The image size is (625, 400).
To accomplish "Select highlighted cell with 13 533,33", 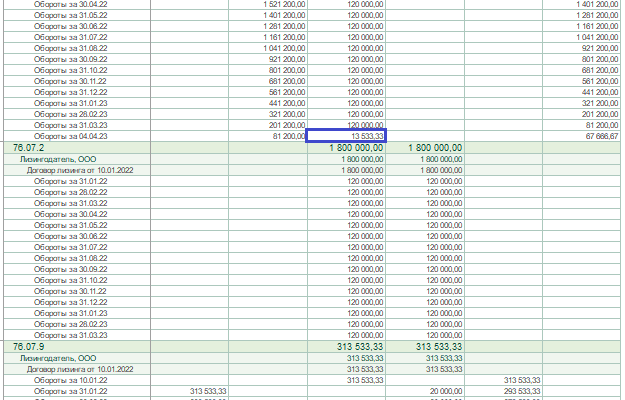I will [x=346, y=136].
